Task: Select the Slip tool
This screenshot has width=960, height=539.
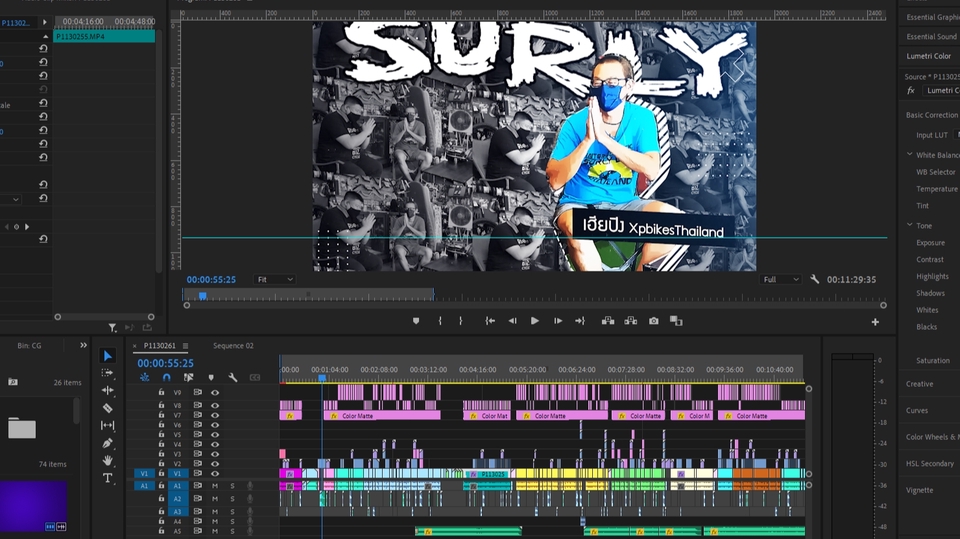Action: (108, 425)
